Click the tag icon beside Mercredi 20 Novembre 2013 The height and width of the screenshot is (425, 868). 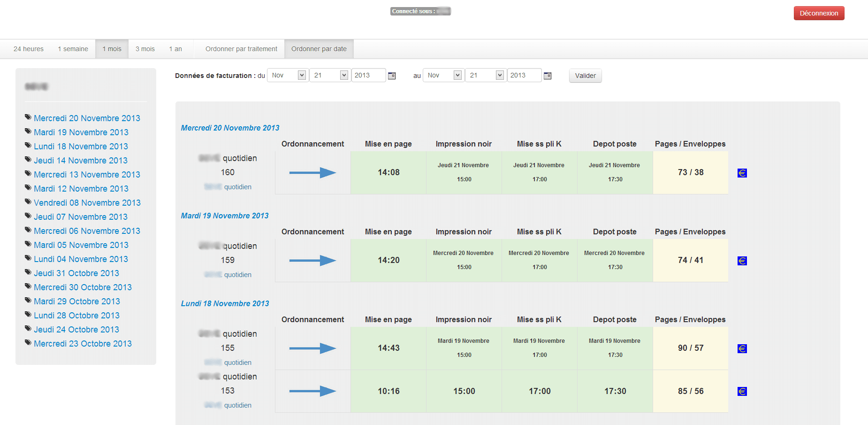coord(28,117)
